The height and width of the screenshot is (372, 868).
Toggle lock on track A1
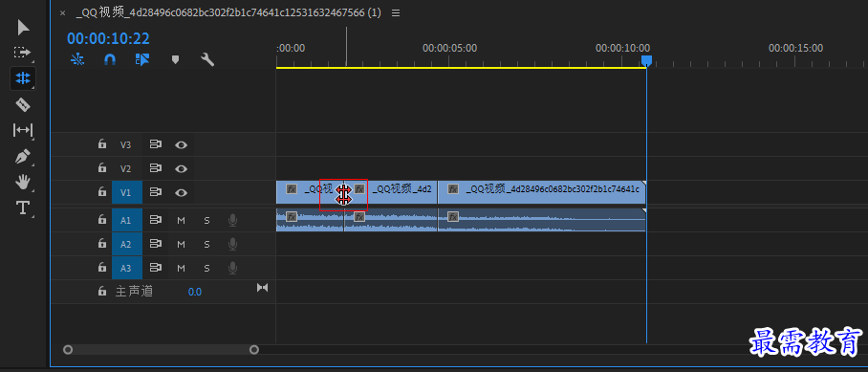[x=102, y=220]
